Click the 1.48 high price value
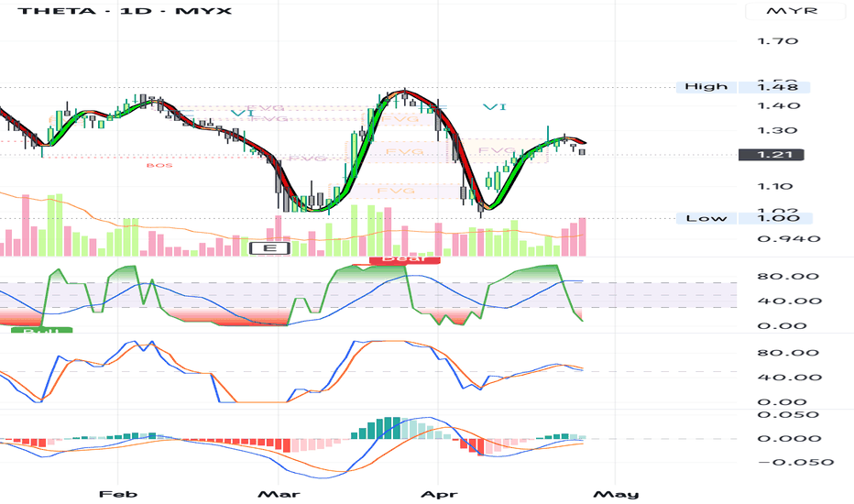The image size is (854, 504). click(777, 87)
